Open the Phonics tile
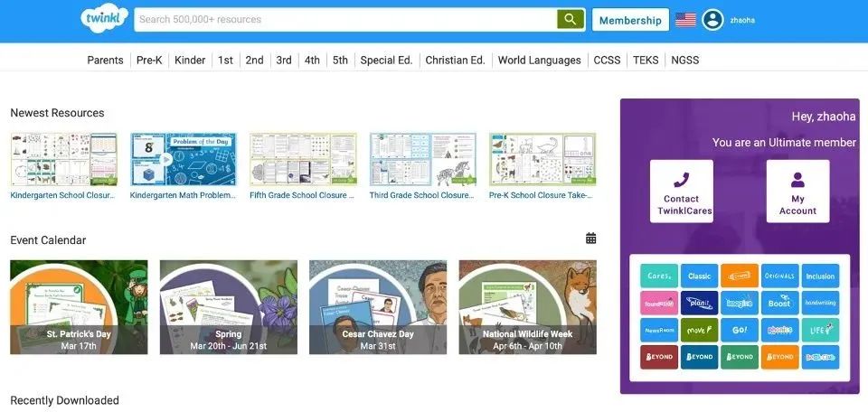The image size is (868, 412). 780,330
